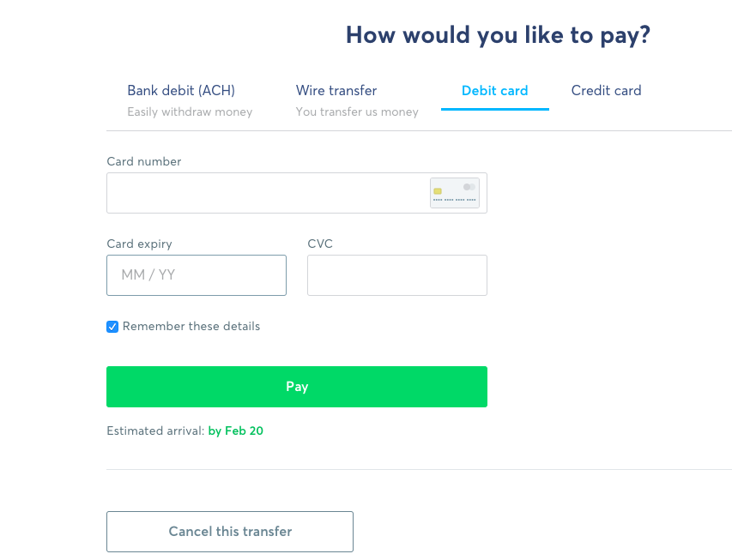Click the CVC field label
The image size is (732, 560).
[x=320, y=244]
